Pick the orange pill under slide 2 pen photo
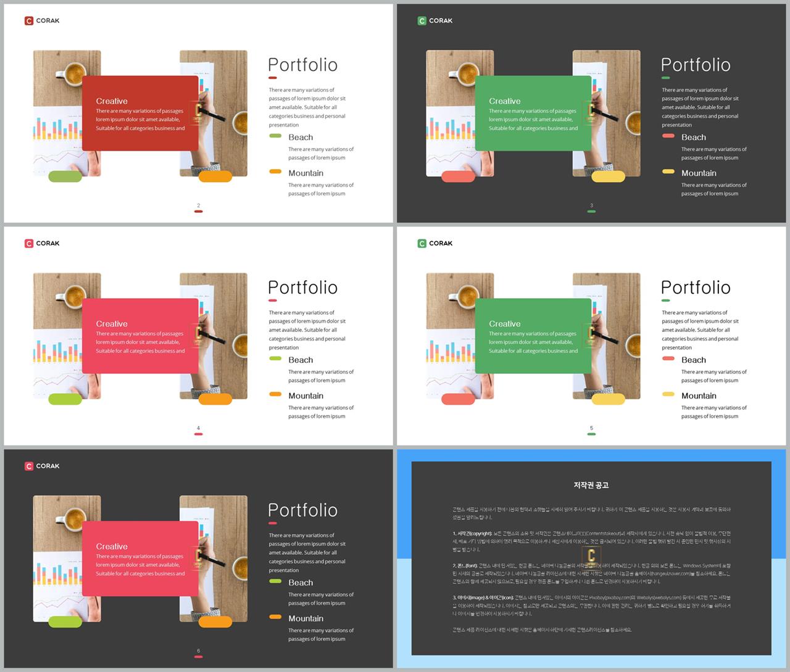This screenshot has height=672, width=790. pyautogui.click(x=215, y=176)
